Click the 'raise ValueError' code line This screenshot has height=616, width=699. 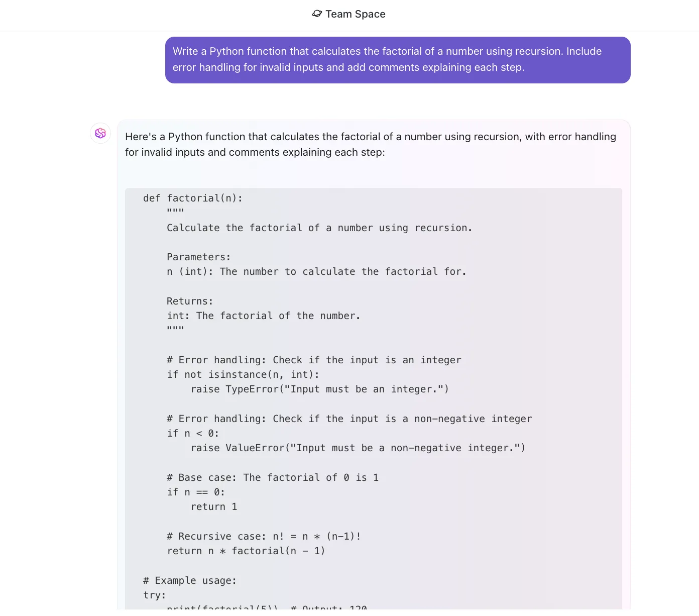[x=358, y=448]
